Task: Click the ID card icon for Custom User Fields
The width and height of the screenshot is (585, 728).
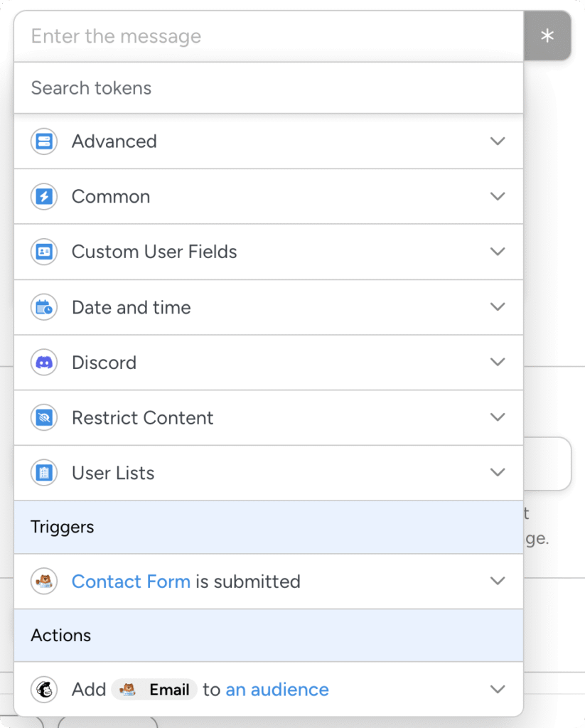Action: point(43,252)
